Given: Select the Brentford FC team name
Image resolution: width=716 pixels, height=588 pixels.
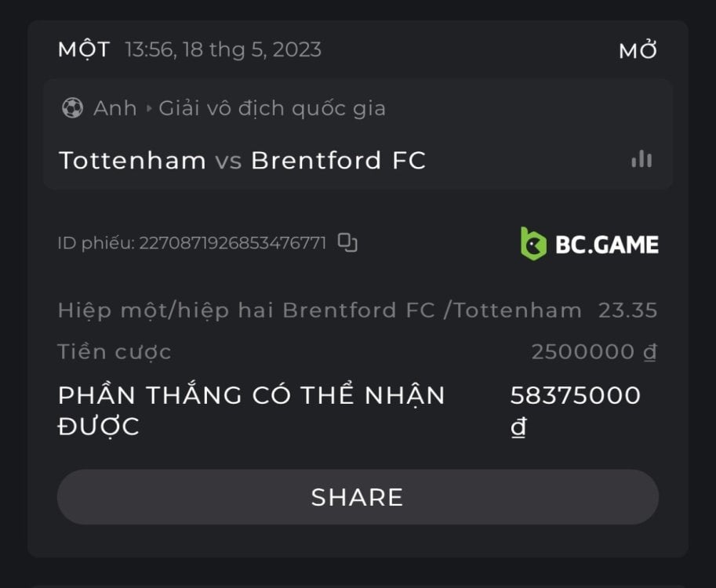Looking at the screenshot, I should [x=338, y=161].
